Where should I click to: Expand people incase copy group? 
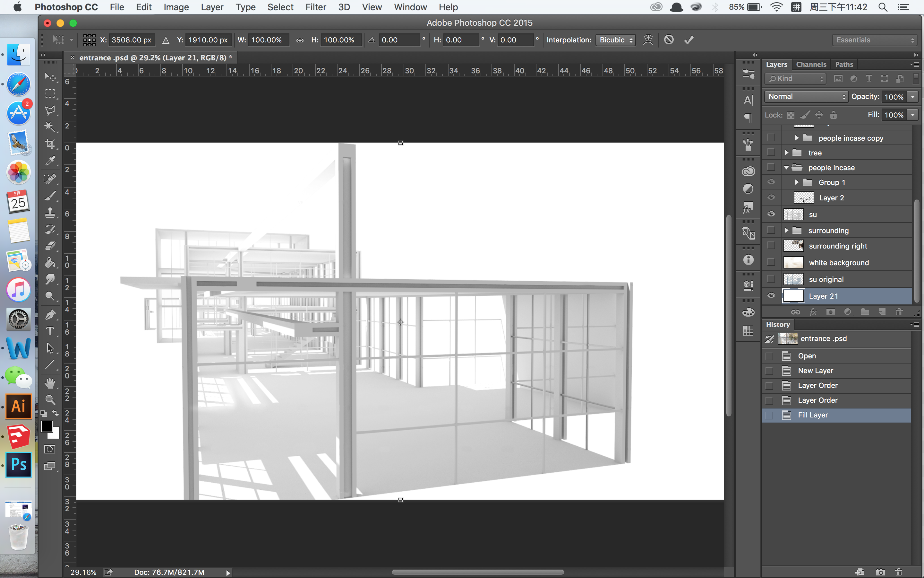(797, 138)
